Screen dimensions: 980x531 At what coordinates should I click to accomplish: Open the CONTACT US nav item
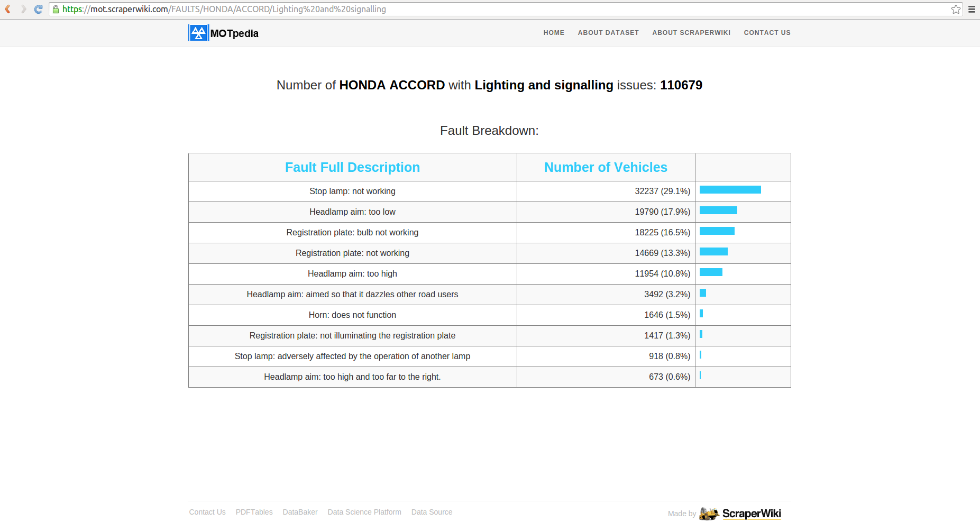coord(767,33)
